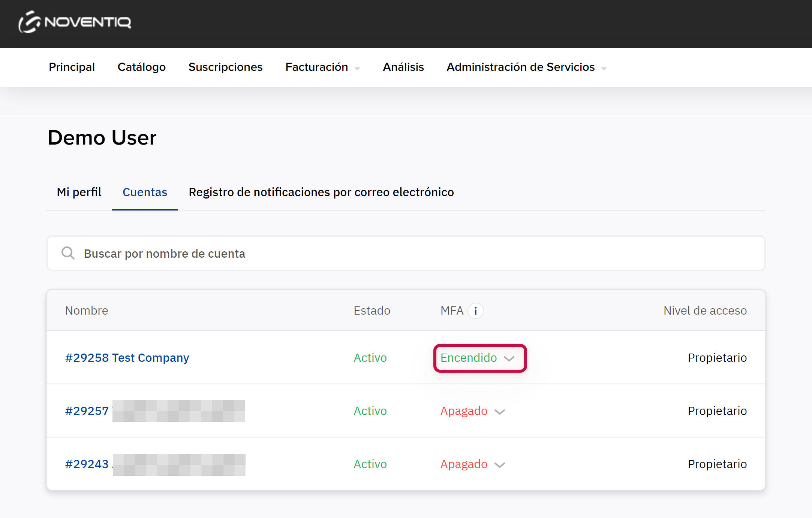Open account #29243 link
812x518 pixels.
(87, 464)
